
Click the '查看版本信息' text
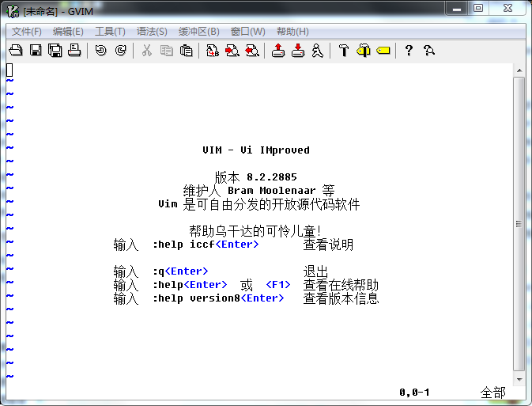[x=341, y=298]
